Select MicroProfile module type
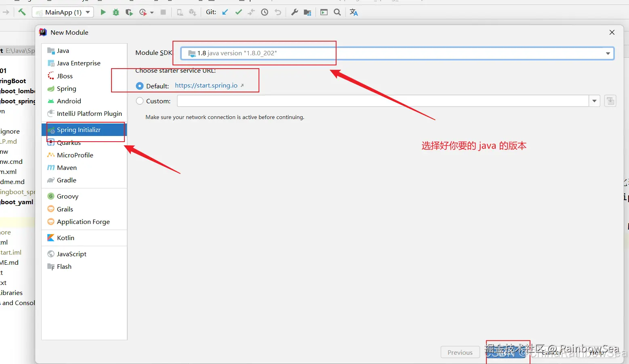629x364 pixels. tap(84, 155)
